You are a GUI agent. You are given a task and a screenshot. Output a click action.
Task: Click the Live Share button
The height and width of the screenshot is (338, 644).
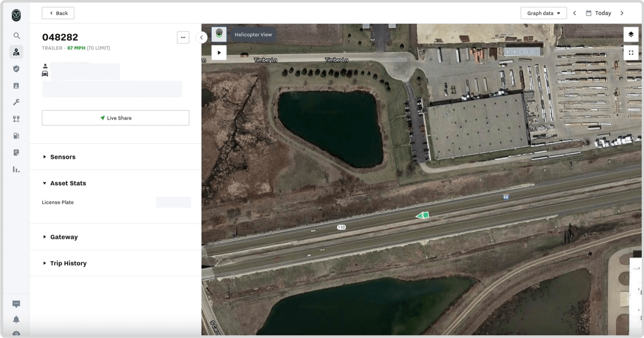(116, 118)
